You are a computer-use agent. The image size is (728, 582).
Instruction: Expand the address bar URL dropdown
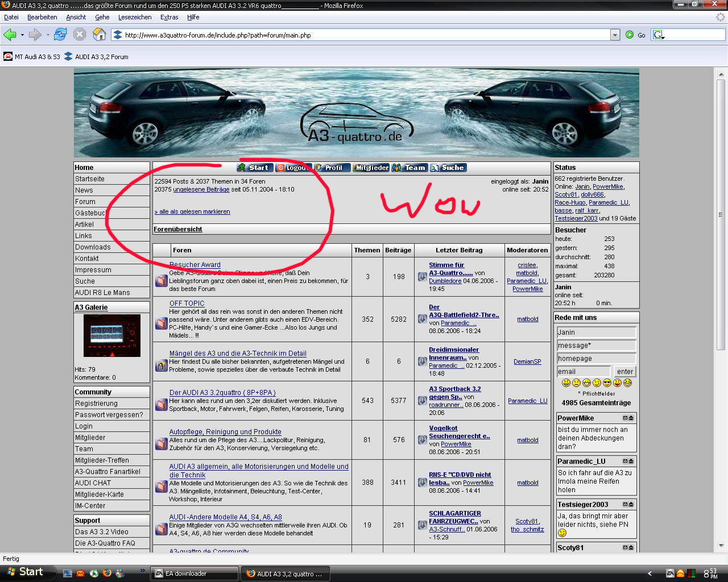coord(615,35)
